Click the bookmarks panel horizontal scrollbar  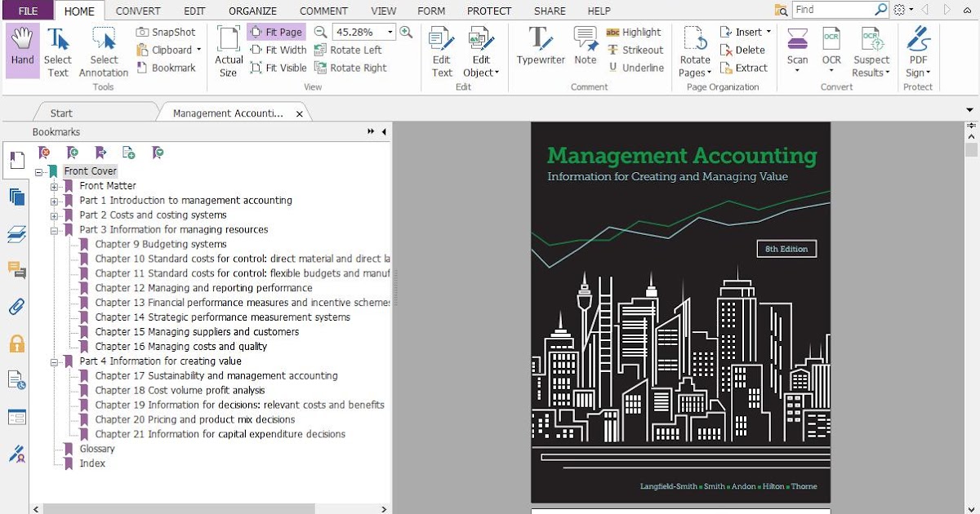(180, 508)
